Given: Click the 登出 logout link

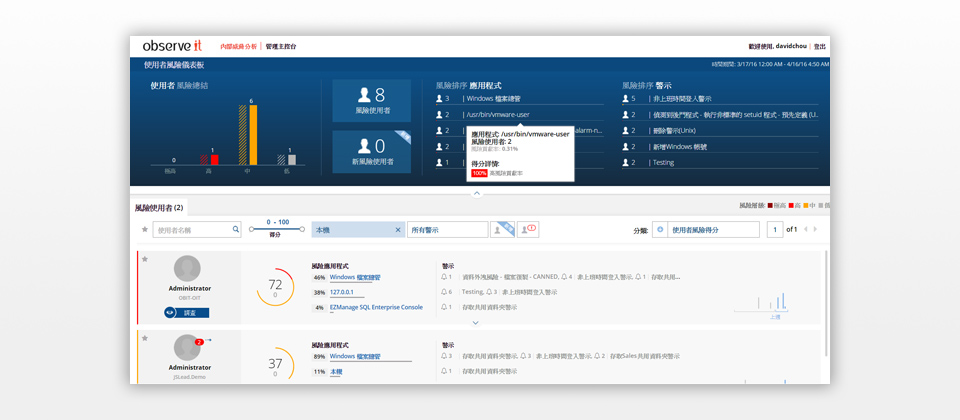Looking at the screenshot, I should 820,47.
